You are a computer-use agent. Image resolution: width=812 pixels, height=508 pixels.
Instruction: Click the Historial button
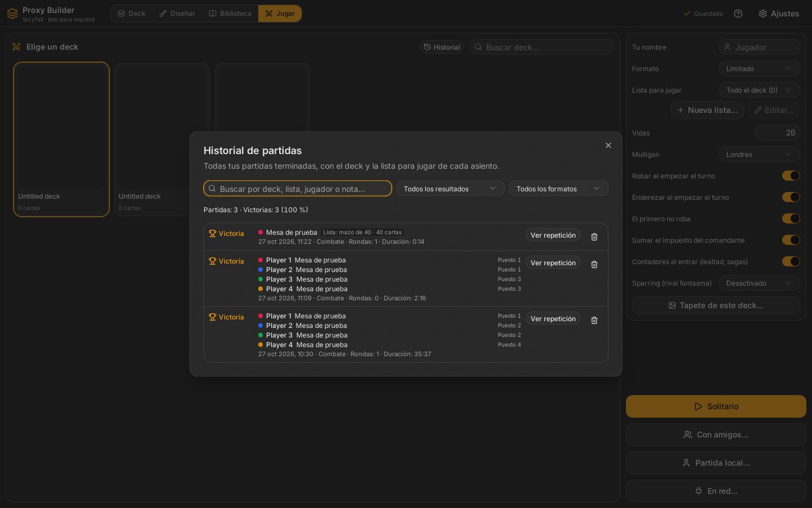[442, 47]
